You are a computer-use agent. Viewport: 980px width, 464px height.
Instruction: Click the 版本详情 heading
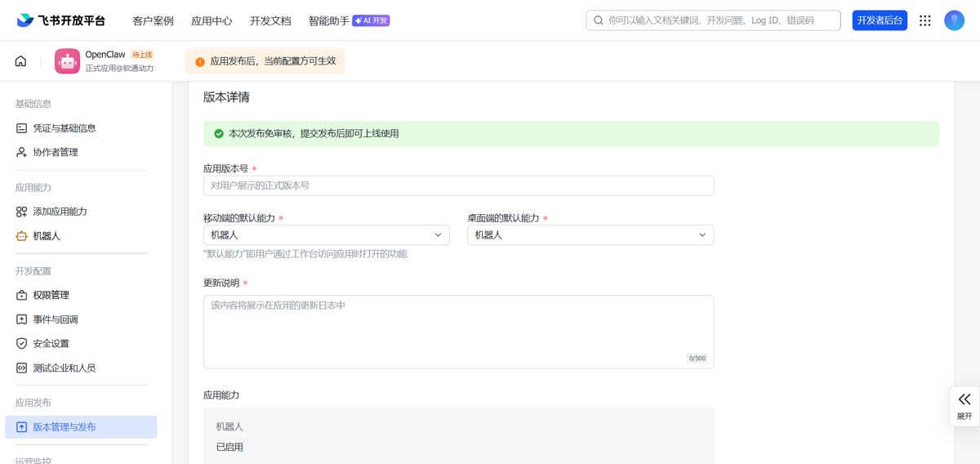click(227, 97)
